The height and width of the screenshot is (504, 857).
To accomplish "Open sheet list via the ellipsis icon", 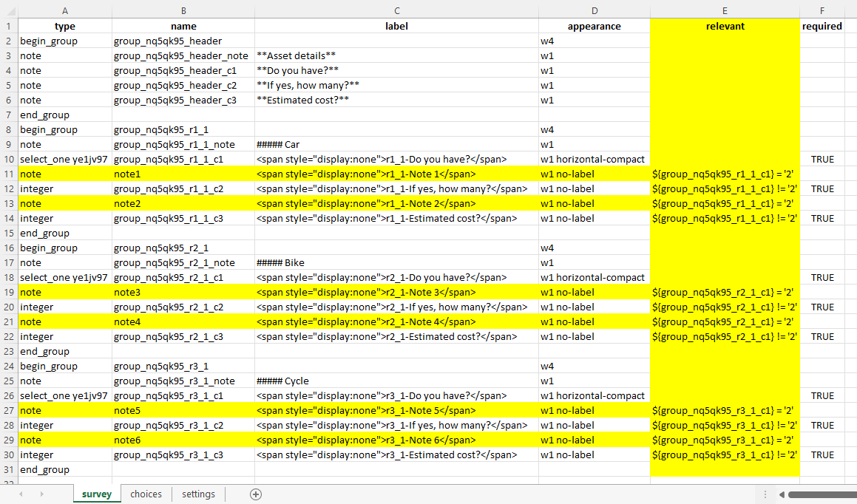I will [x=765, y=494].
